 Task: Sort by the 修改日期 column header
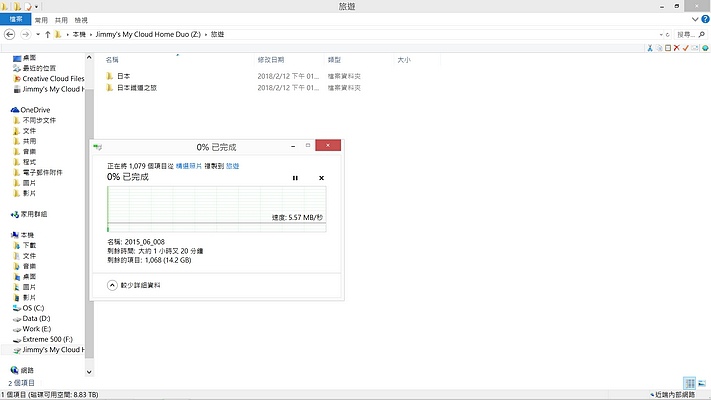pyautogui.click(x=271, y=60)
